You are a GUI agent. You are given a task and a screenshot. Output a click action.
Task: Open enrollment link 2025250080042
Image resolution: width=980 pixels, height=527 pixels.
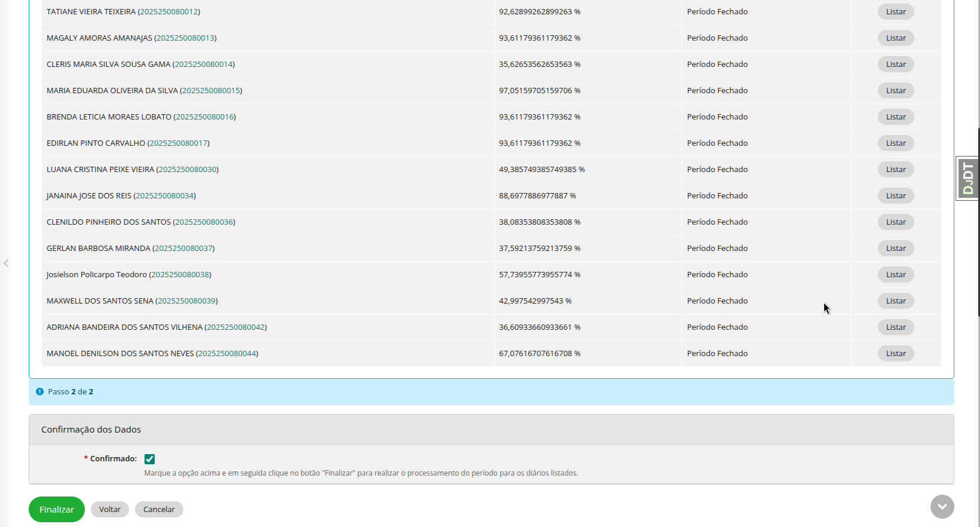click(236, 327)
